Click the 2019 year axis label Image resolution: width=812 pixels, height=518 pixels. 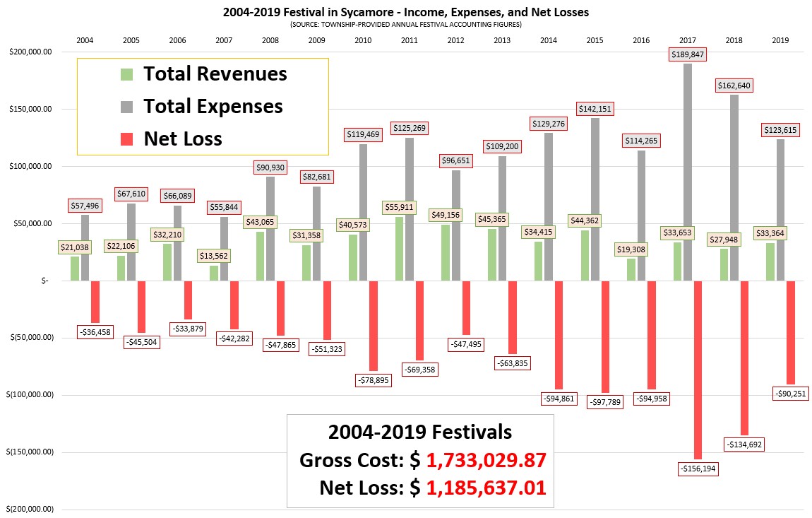(780, 40)
